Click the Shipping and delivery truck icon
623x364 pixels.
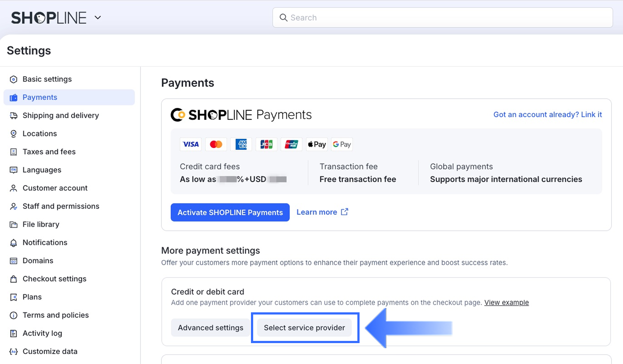click(x=14, y=116)
